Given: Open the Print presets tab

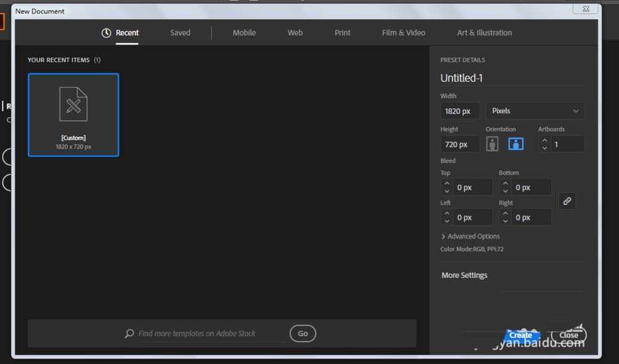Looking at the screenshot, I should coord(342,33).
